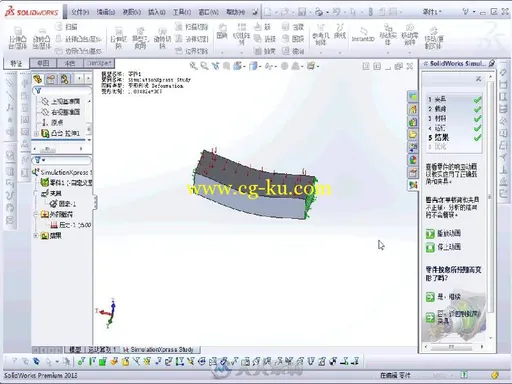Click the Save icon in top toolbar
Viewport: 512px width, 384px height.
(x=302, y=12)
